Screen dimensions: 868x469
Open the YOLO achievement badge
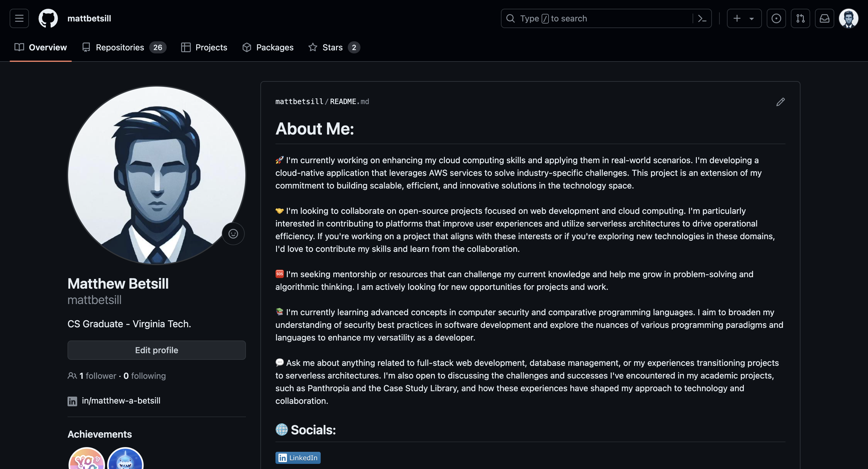point(86,458)
